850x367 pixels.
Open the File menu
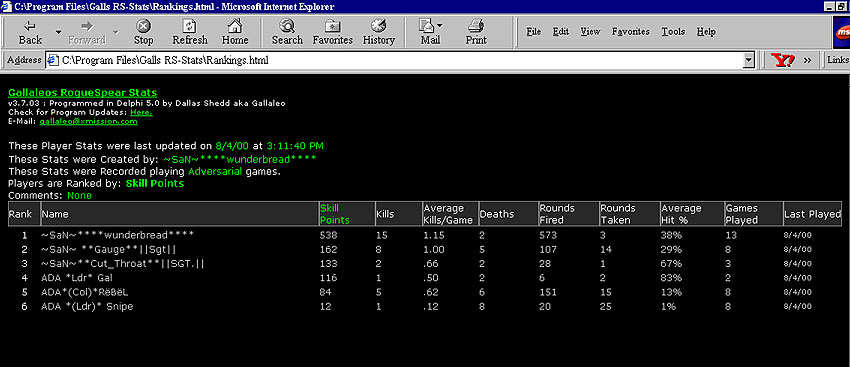pyautogui.click(x=534, y=32)
